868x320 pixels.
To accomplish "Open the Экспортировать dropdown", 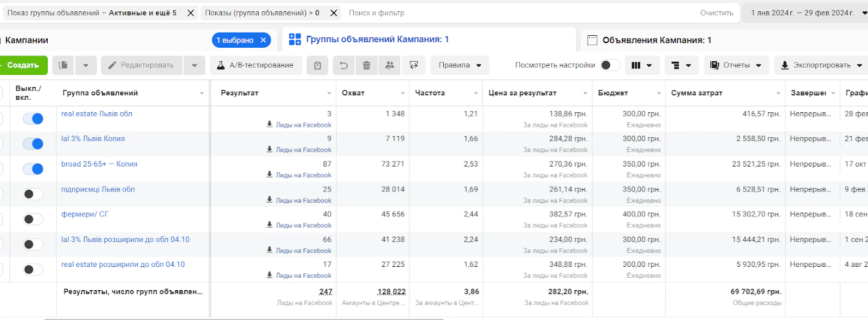I will coord(821,65).
